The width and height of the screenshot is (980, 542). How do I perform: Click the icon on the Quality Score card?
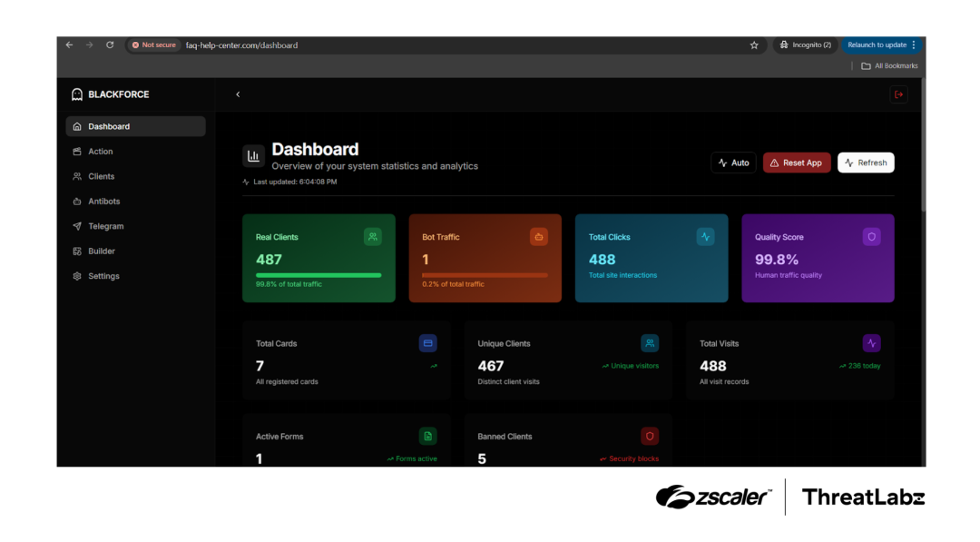872,236
